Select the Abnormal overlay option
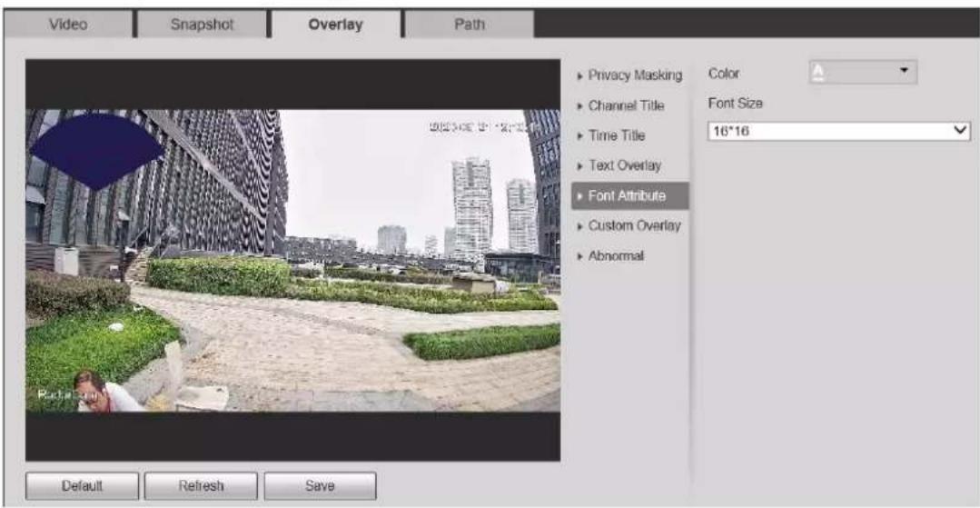 (x=630, y=256)
